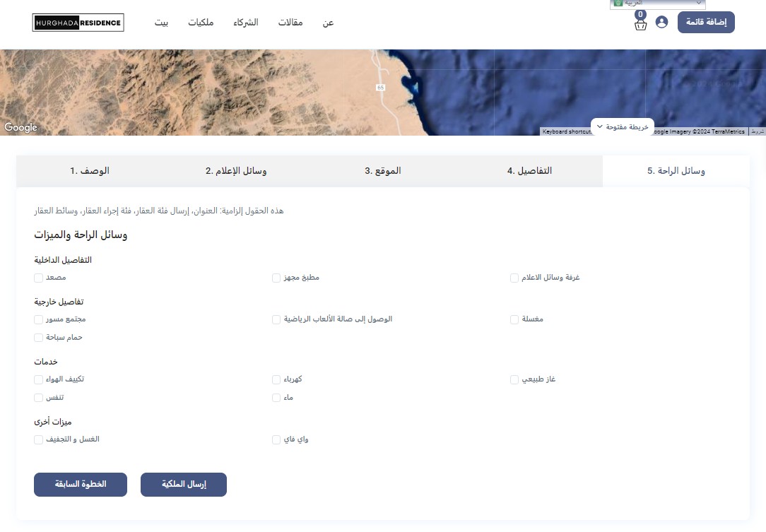Tick the كهرباء checkbox
Viewport: 766px width, 532px height.
click(x=276, y=379)
